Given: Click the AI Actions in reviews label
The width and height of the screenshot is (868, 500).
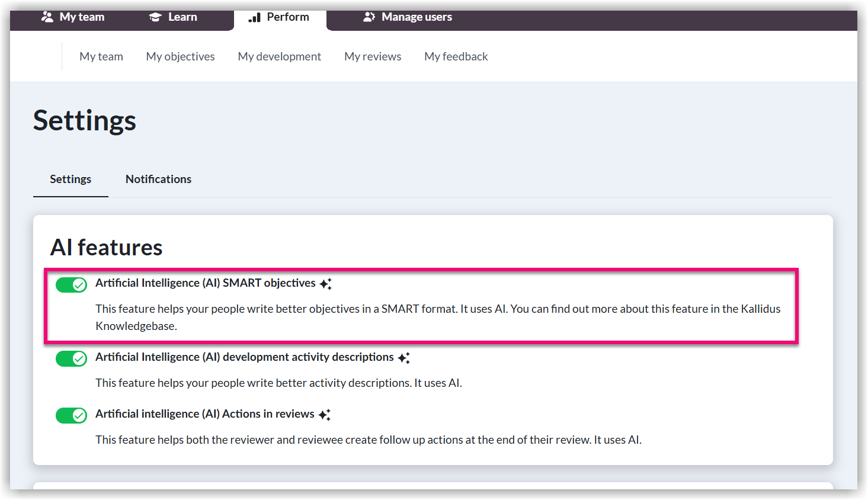Looking at the screenshot, I should [204, 414].
